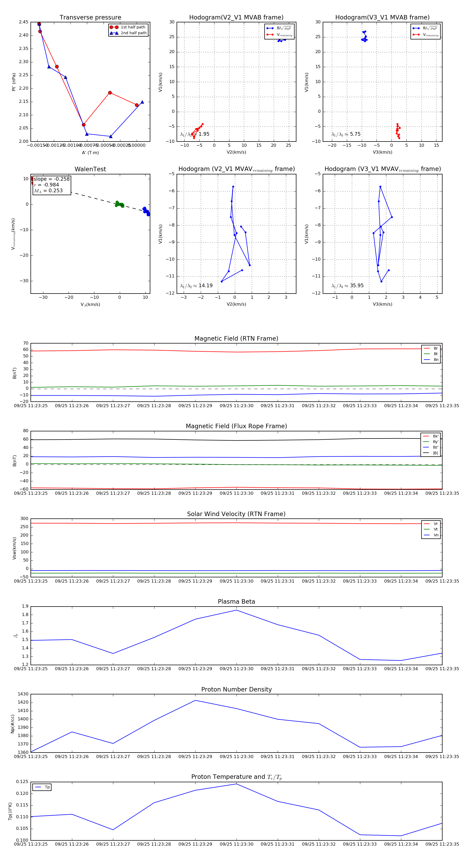Click the Proton Number Density curve's peak

click(195, 700)
